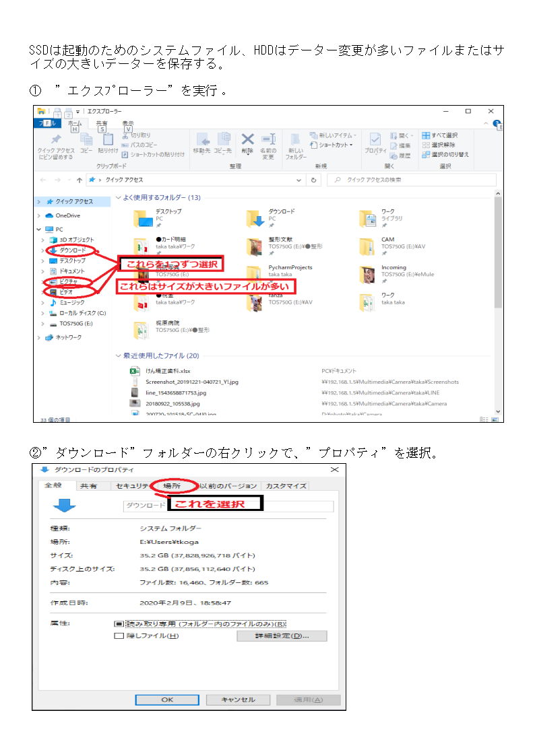Switch to the Share (共有) ribbon tab in Explorer
The image size is (535, 756).
[x=102, y=124]
